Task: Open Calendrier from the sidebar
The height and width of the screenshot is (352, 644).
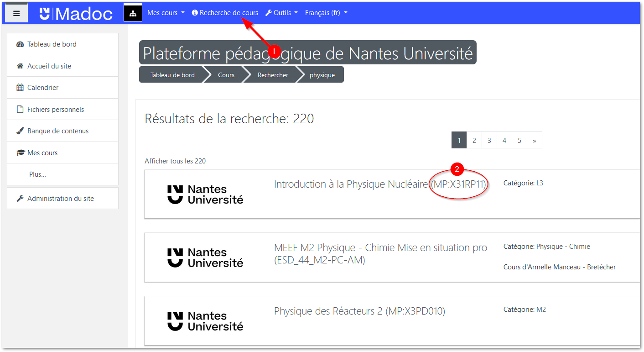Action: (42, 88)
